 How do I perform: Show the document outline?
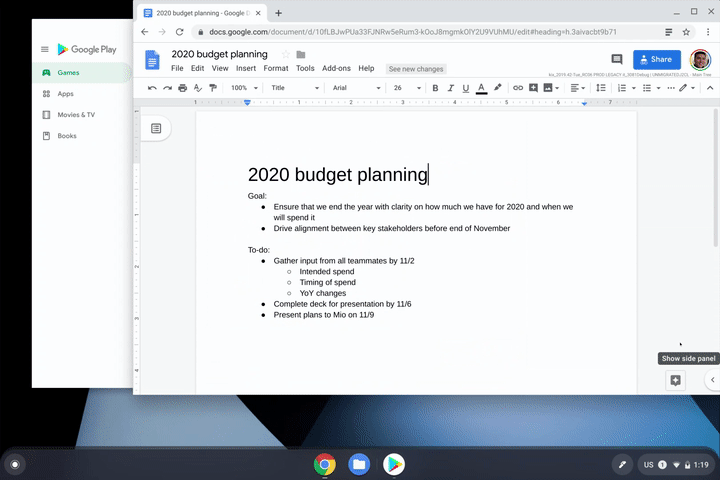pos(156,128)
